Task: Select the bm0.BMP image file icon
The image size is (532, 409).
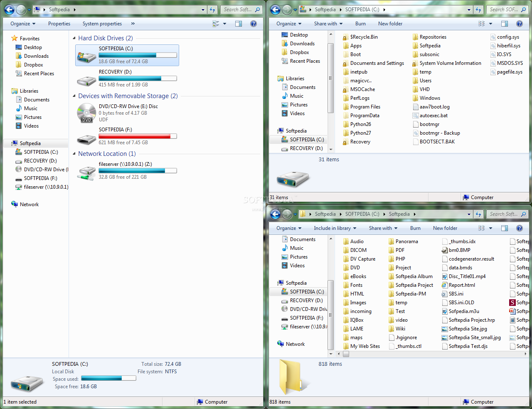Action: pos(445,250)
